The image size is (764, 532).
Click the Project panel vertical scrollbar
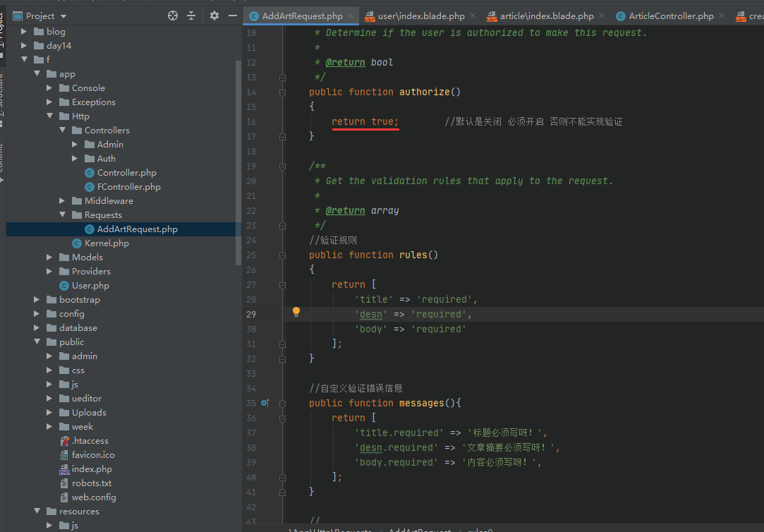click(x=238, y=163)
